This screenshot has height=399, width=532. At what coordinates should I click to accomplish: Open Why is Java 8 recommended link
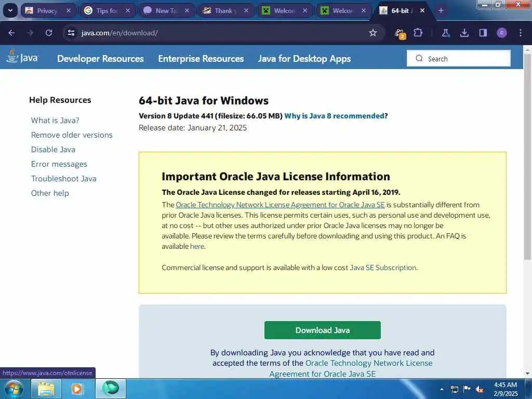pyautogui.click(x=334, y=116)
